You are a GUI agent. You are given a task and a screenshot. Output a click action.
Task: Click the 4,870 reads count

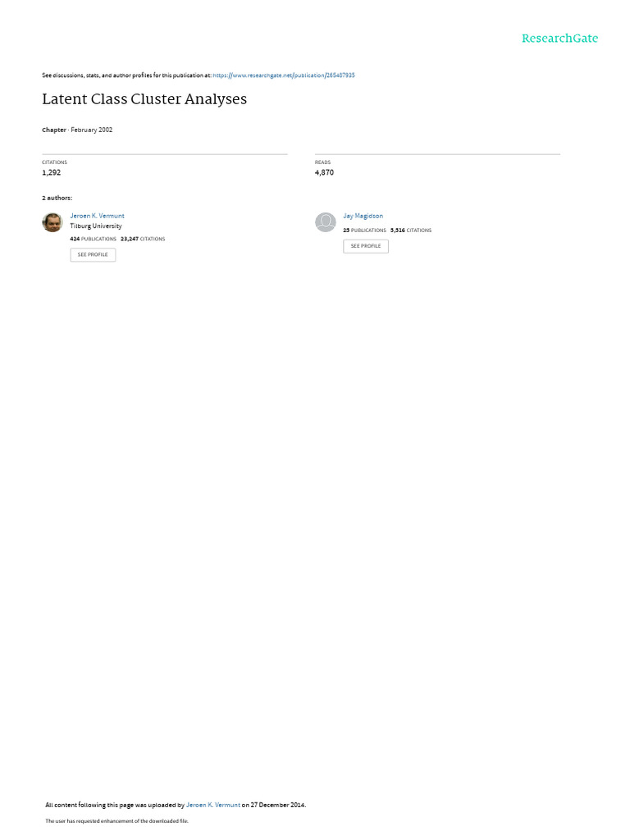(x=324, y=172)
